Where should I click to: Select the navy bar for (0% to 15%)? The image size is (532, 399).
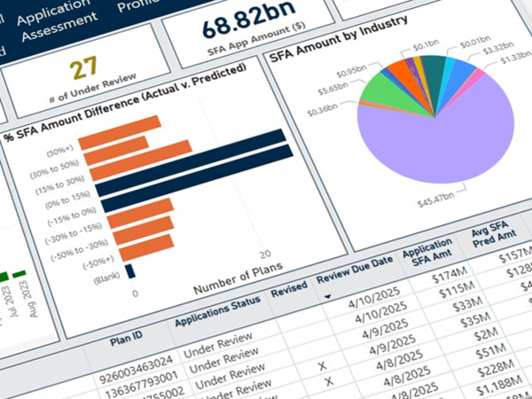[x=190, y=162]
